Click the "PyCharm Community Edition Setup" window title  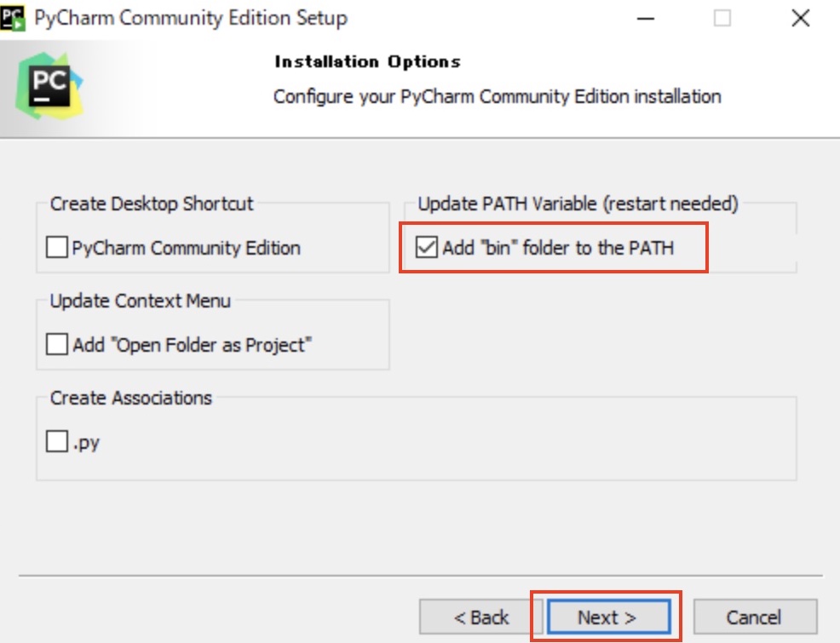click(191, 18)
